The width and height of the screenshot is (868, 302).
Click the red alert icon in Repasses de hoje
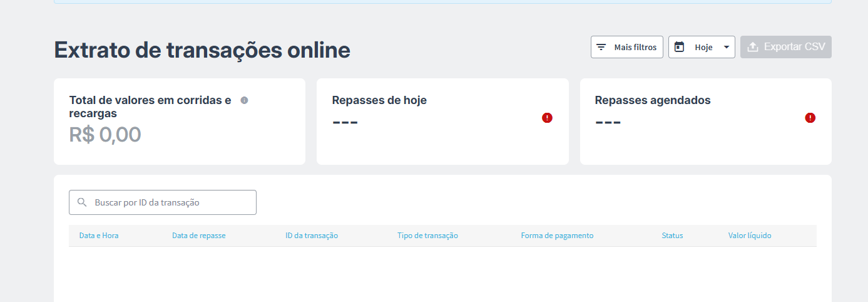[547, 118]
